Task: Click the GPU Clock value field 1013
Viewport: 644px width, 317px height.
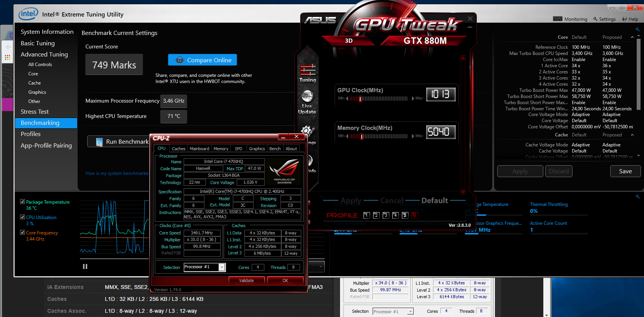Action: click(441, 94)
